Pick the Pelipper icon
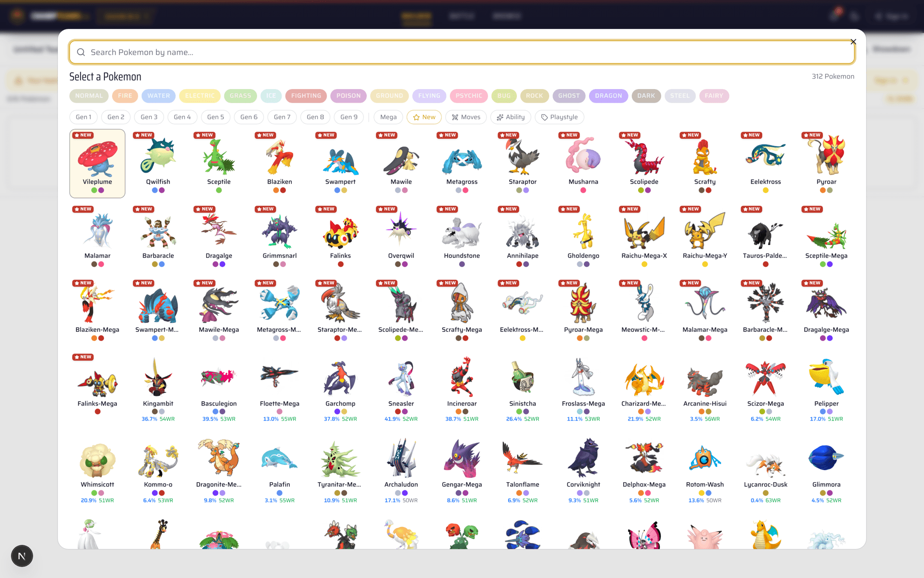Screen dimensions: 924x578 826,378
